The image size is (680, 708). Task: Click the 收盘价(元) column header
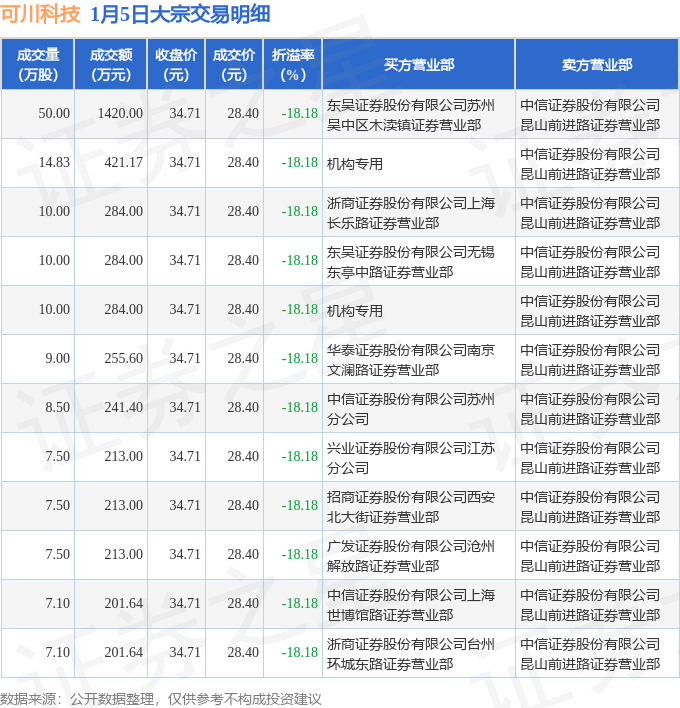(176, 65)
